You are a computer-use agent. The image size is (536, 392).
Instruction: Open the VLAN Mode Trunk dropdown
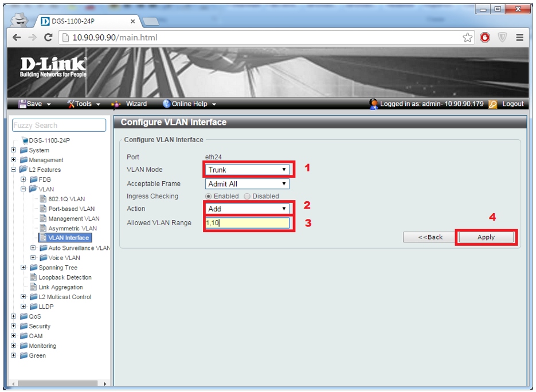(248, 170)
